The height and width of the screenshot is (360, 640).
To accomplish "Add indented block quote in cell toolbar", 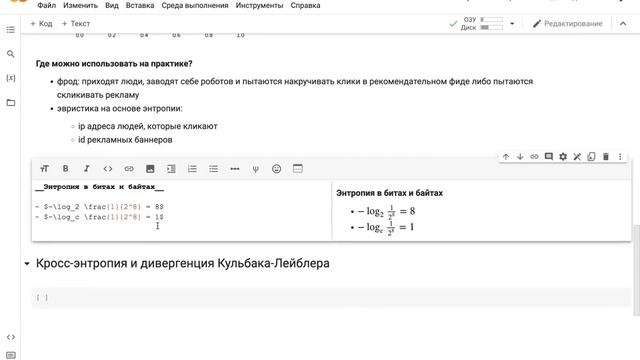I will click(x=171, y=169).
